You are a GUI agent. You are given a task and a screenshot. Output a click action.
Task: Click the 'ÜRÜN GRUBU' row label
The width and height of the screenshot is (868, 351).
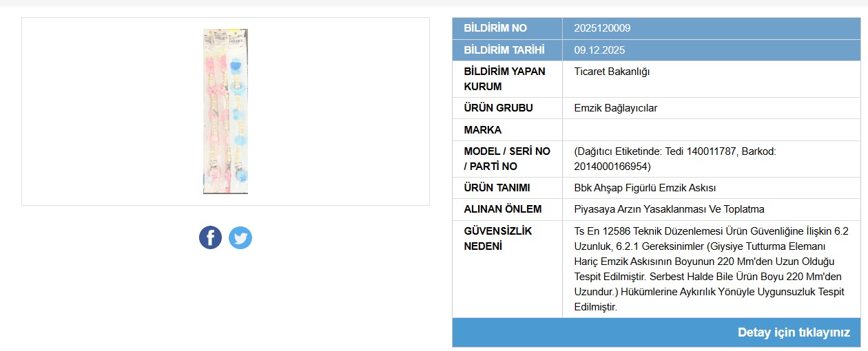(x=498, y=108)
